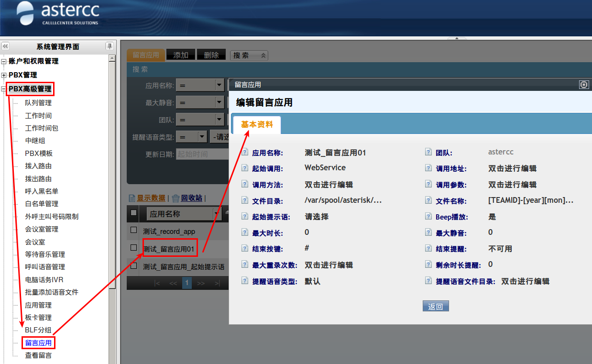Click the help icon beside 应用名称 field
The image size is (592, 364).
click(x=245, y=153)
